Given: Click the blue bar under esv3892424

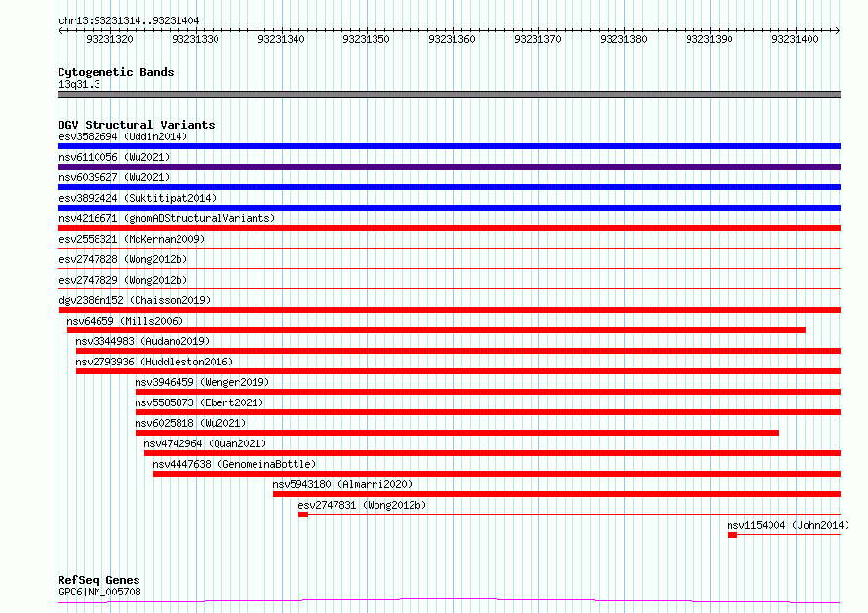Looking at the screenshot, I should [449, 208].
